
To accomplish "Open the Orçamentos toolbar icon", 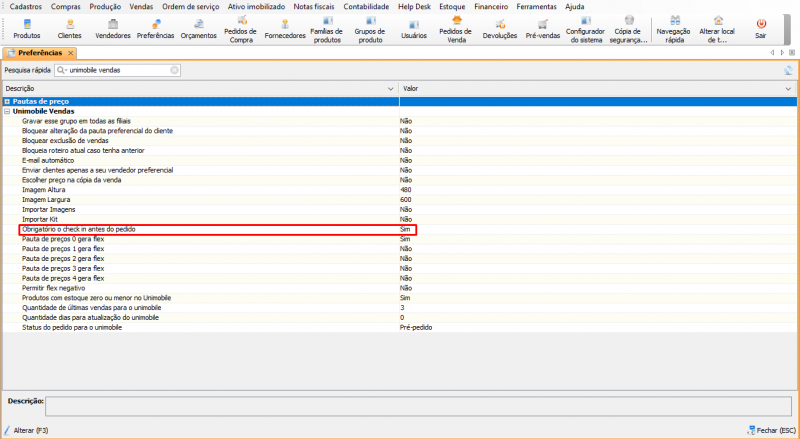I will coord(198,29).
